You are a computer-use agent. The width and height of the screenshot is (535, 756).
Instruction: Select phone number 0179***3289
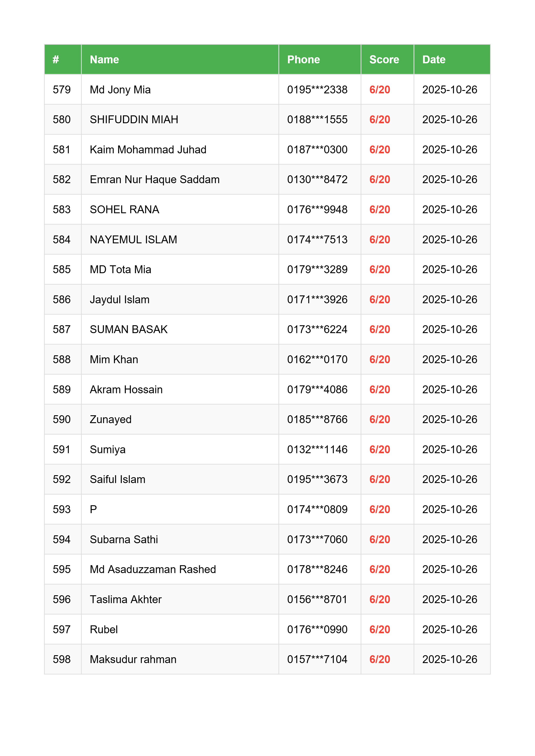pyautogui.click(x=317, y=269)
